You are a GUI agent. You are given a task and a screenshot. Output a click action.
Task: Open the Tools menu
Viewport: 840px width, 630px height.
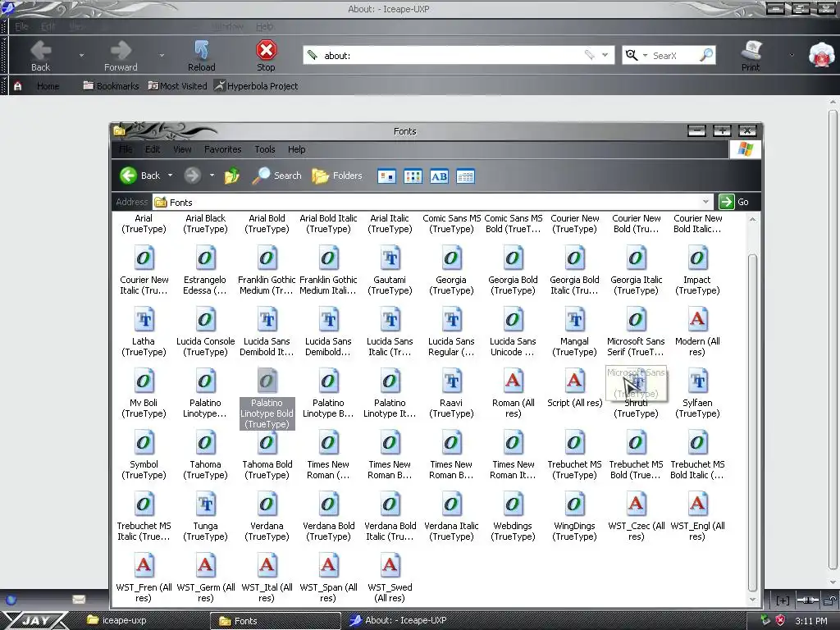[x=265, y=149]
